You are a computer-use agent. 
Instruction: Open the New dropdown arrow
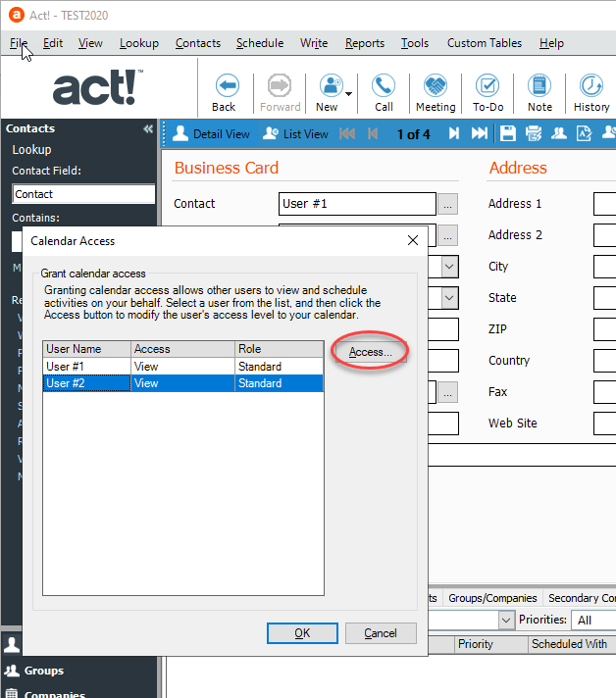[x=349, y=93]
